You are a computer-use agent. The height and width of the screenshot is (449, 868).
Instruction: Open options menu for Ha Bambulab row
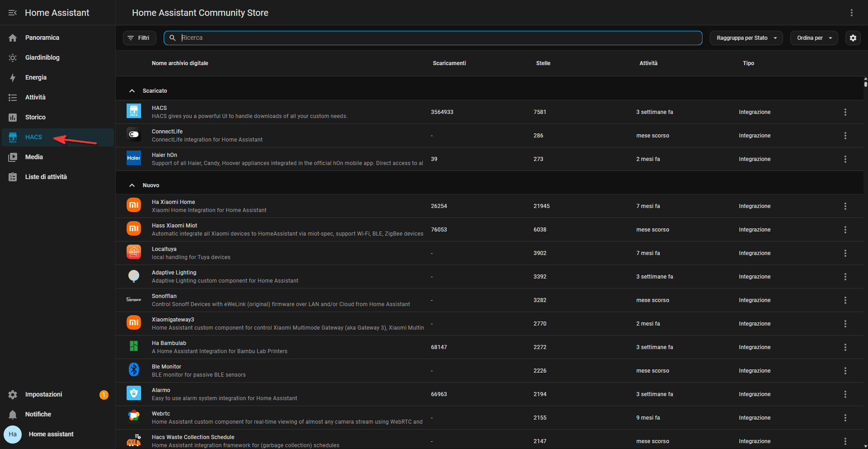coord(845,347)
